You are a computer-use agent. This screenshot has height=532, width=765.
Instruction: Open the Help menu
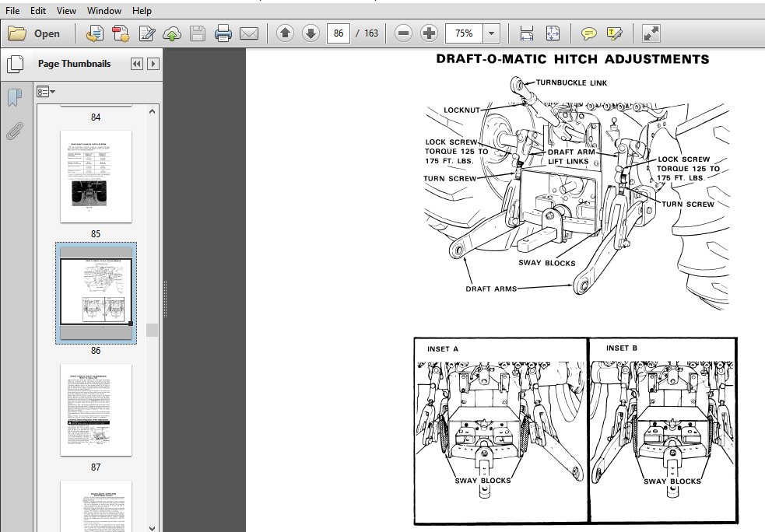click(x=142, y=10)
